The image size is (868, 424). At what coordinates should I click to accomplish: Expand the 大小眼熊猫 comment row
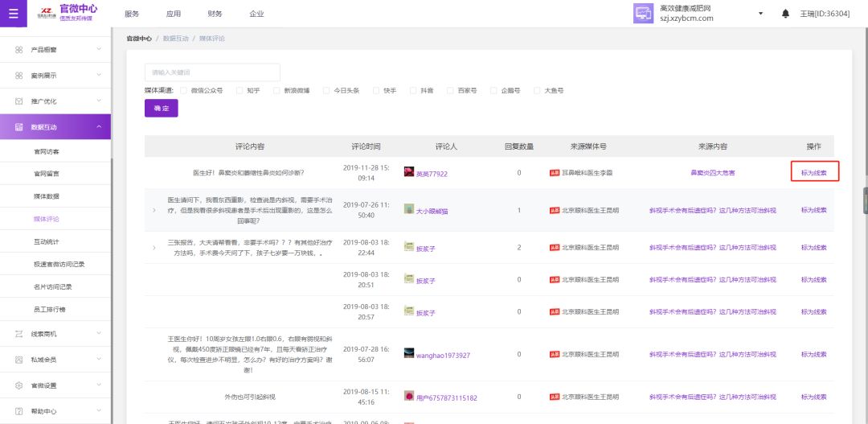tap(154, 210)
